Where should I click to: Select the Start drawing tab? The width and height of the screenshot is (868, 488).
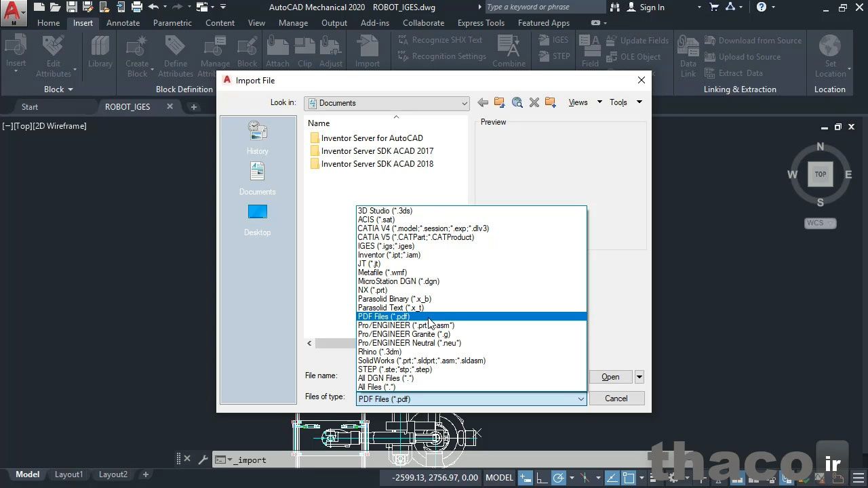(30, 106)
